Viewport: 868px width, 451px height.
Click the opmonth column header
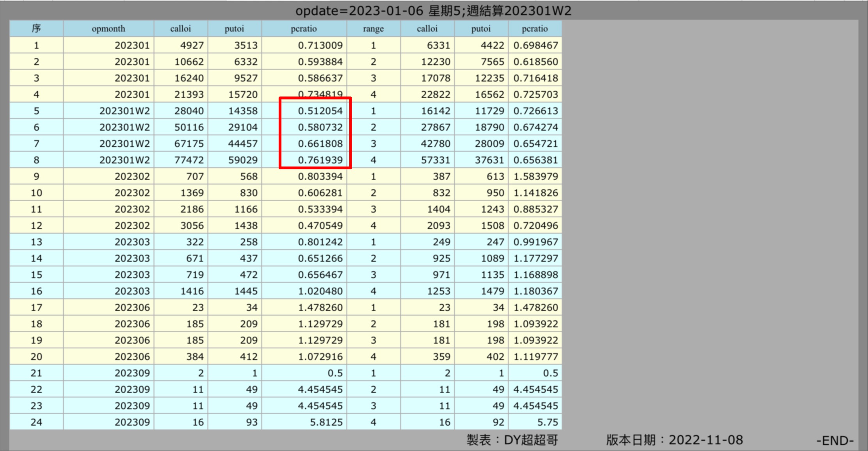coord(108,29)
